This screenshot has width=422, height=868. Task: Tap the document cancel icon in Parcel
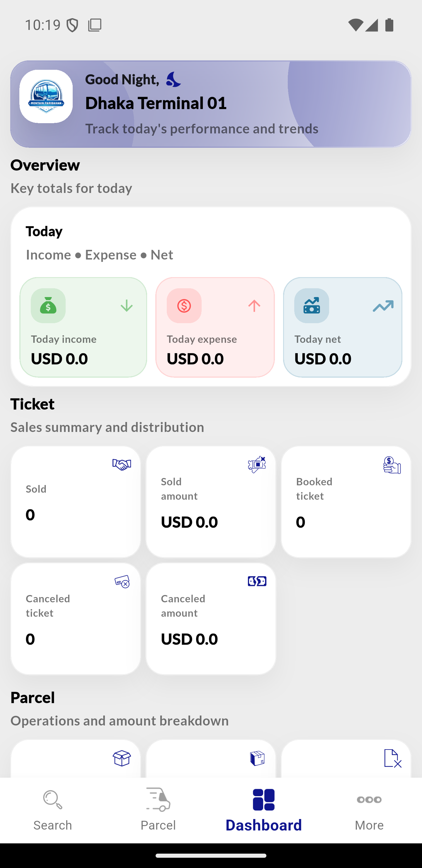point(392,759)
